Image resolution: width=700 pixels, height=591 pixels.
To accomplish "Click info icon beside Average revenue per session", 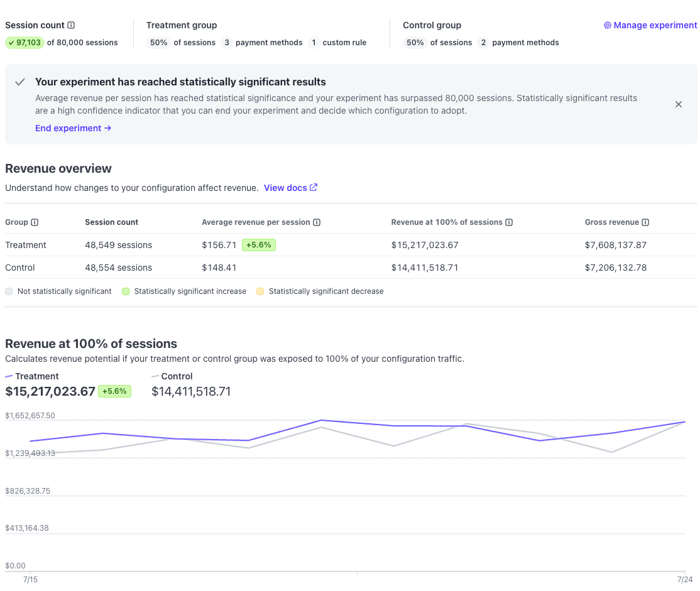I will [x=317, y=222].
